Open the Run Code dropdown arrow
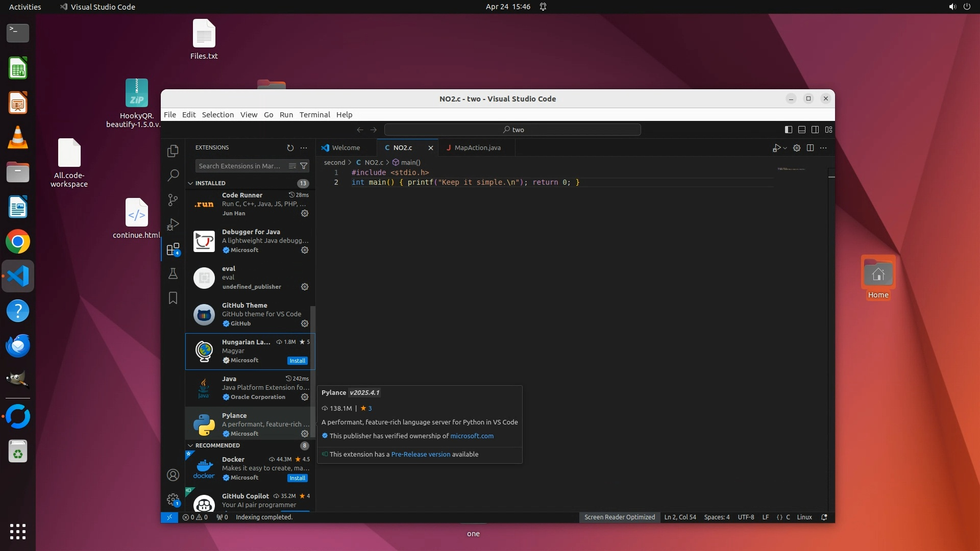This screenshot has width=980, height=551. pyautogui.click(x=785, y=148)
